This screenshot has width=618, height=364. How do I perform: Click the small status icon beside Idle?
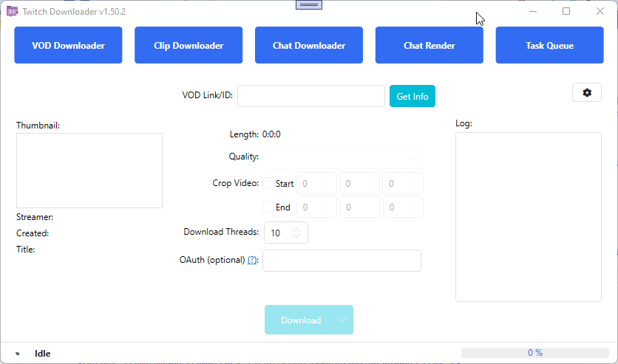click(x=17, y=354)
